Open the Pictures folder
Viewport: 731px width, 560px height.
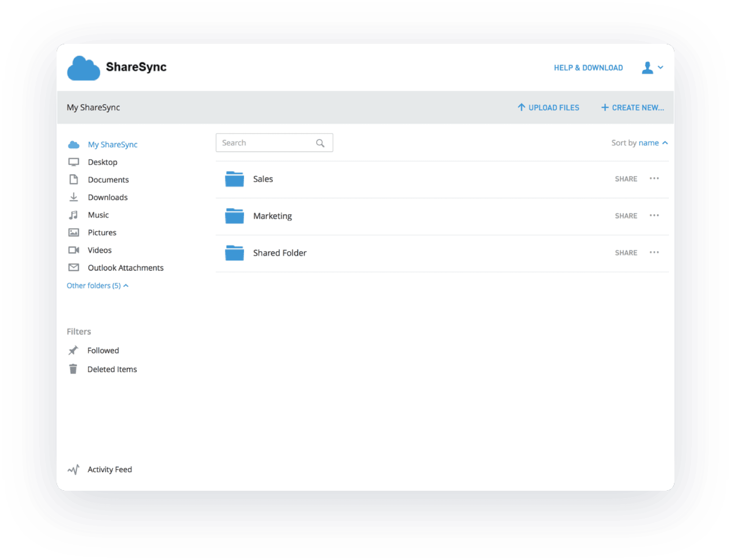pos(102,232)
